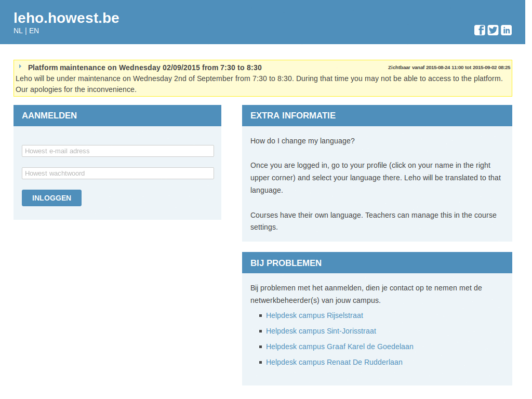The width and height of the screenshot is (532, 399).
Task: Click the EXTRA INFORMATIE panel header
Action: click(377, 115)
